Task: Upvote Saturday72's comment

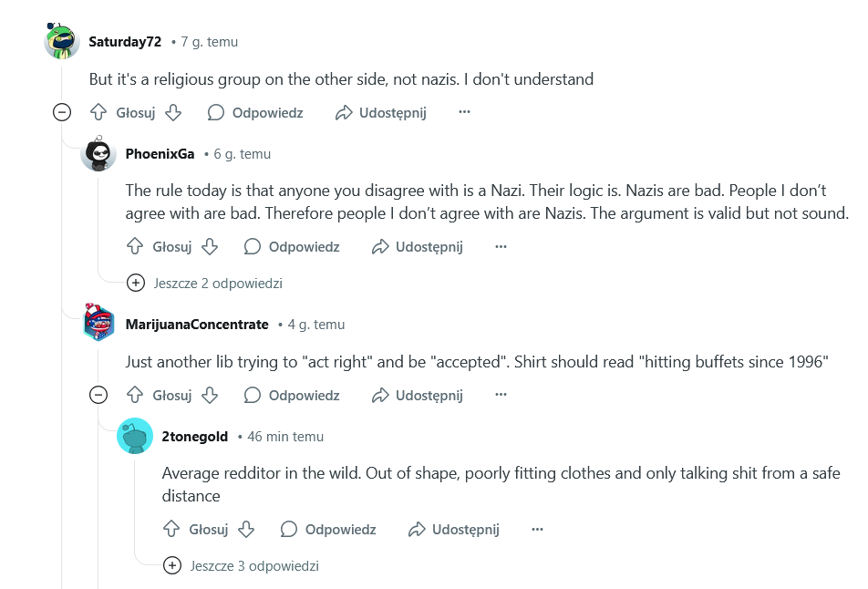Action: click(98, 112)
